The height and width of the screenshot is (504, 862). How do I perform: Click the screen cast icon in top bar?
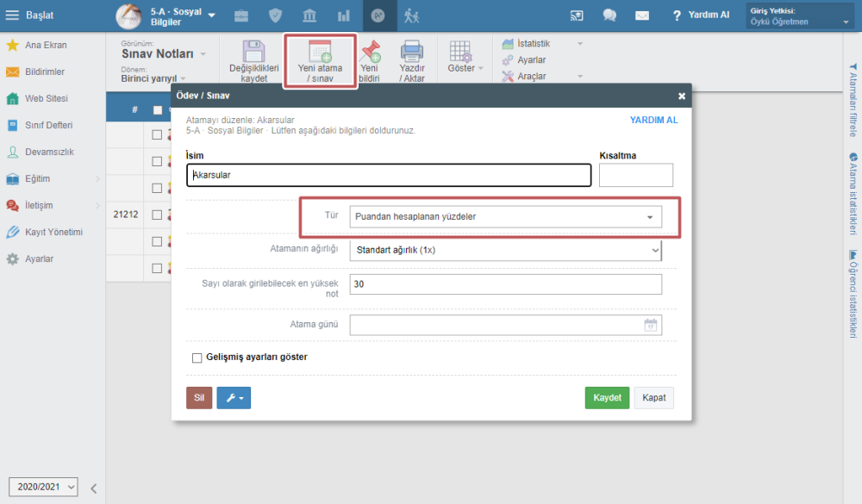click(x=576, y=16)
